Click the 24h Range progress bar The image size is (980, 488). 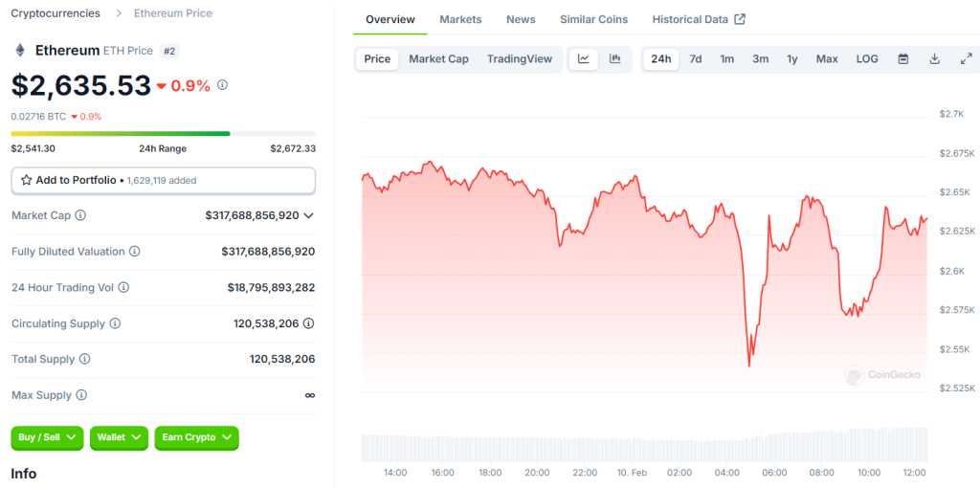[163, 134]
